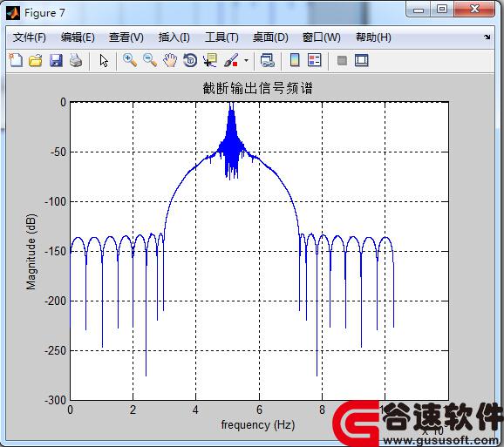This screenshot has height=447, width=504.
Task: Close the Figure 7 window
Action: tap(474, 9)
